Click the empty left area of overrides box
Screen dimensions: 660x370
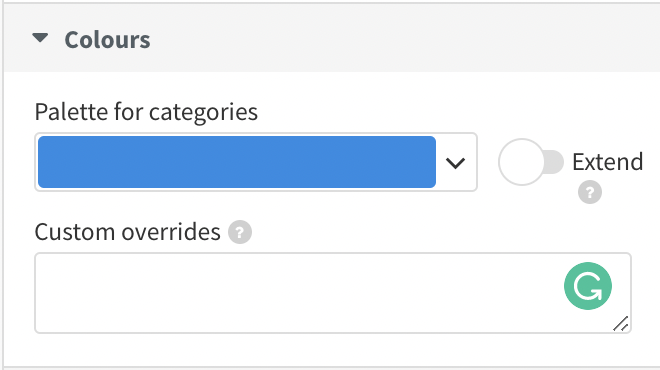(x=168, y=293)
